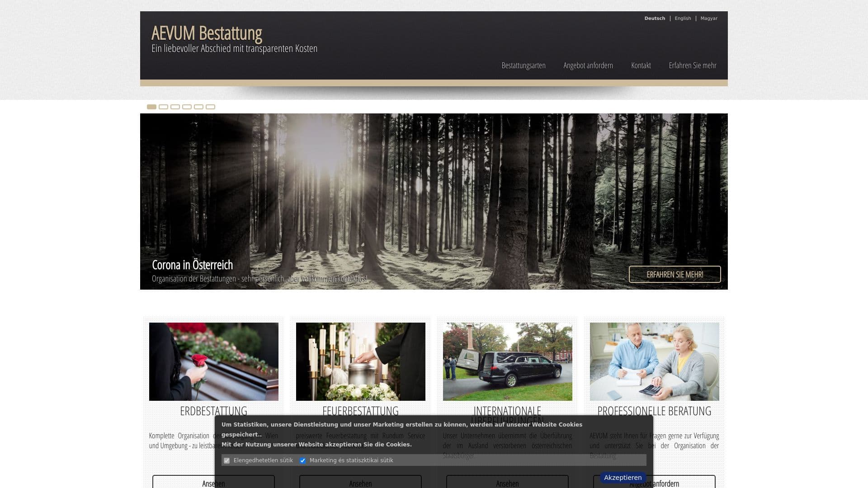868x488 pixels.
Task: Switch the language to Magyar
Action: click(708, 19)
